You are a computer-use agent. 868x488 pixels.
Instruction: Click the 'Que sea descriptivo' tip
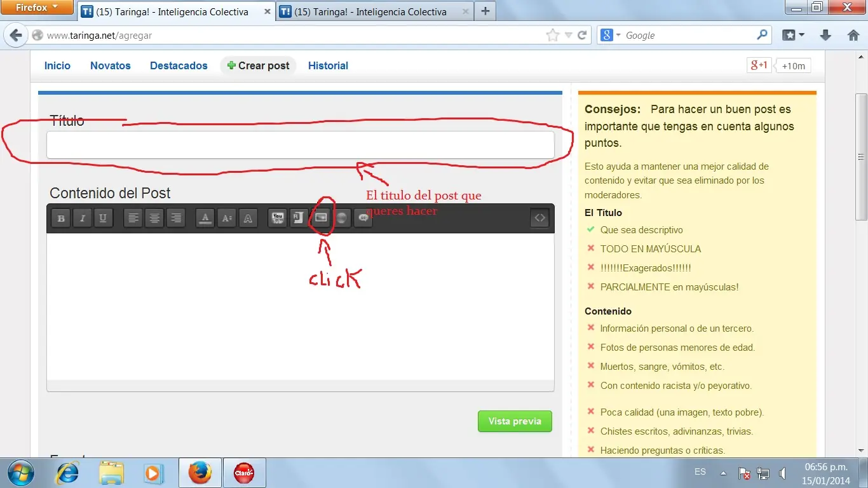click(x=642, y=230)
